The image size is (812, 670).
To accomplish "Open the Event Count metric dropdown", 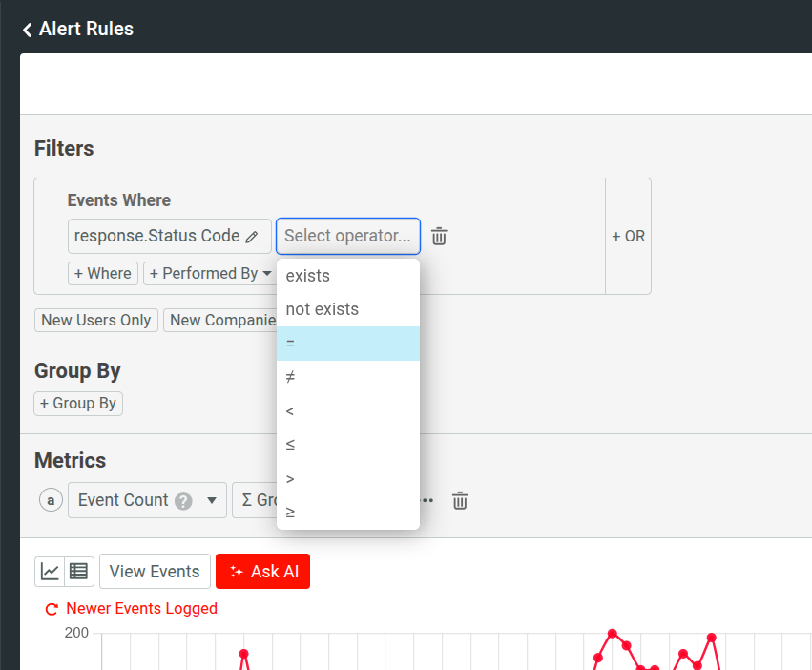I will pyautogui.click(x=211, y=500).
